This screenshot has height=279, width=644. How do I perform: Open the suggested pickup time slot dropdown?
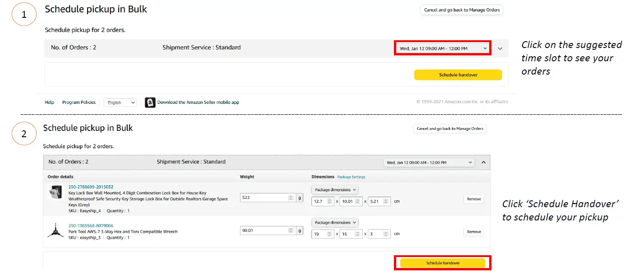(442, 48)
